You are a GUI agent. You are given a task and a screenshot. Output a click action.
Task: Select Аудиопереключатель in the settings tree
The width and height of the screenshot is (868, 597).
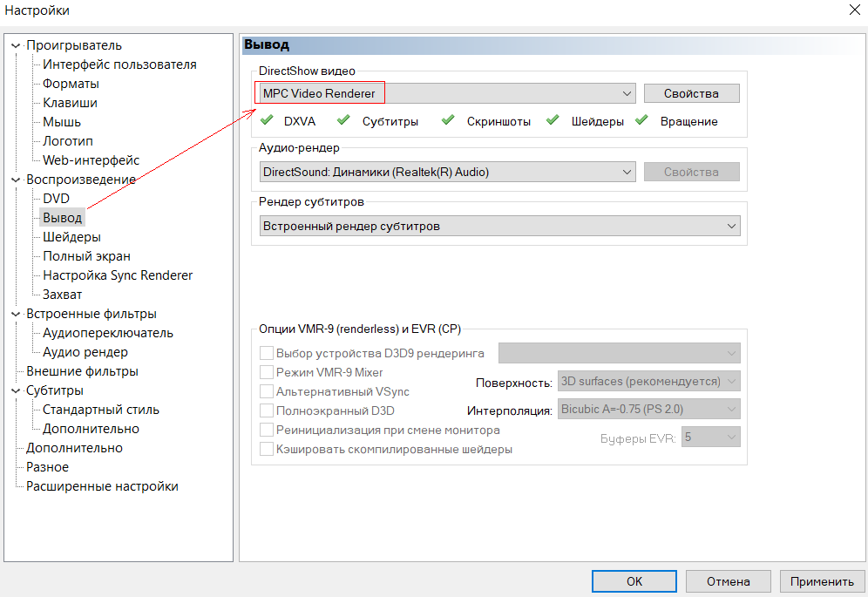[x=108, y=333]
